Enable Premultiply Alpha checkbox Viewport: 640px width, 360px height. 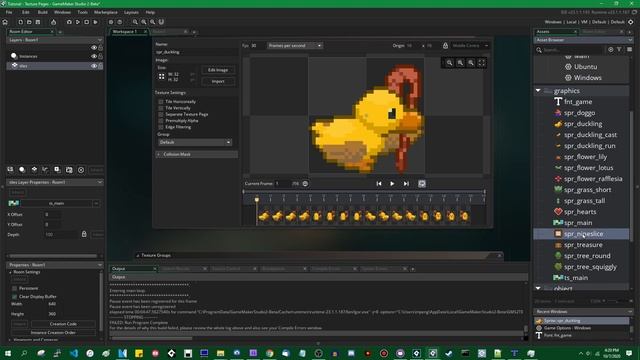tap(161, 121)
